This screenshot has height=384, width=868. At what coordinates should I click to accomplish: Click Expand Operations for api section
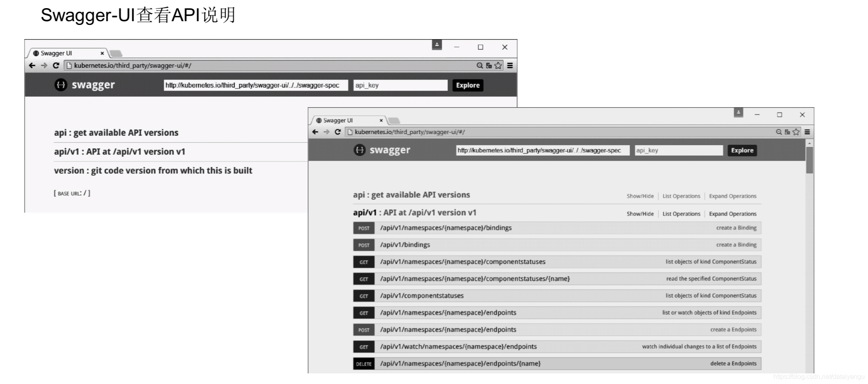[733, 196]
